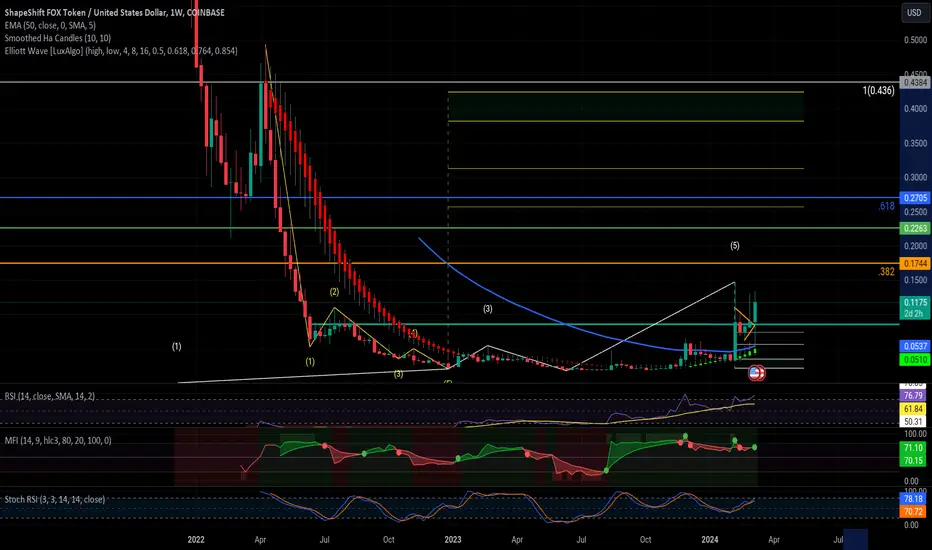Click the blue 0.0537 EMA price label

[914, 346]
